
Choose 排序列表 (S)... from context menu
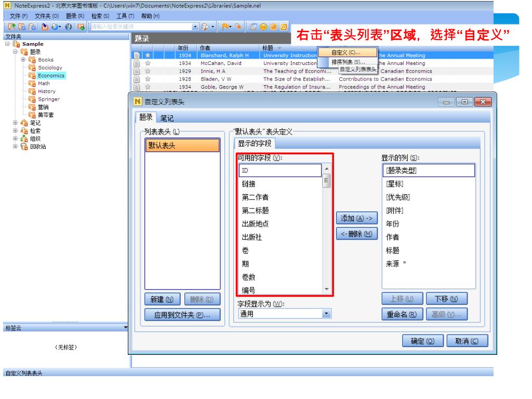click(348, 62)
